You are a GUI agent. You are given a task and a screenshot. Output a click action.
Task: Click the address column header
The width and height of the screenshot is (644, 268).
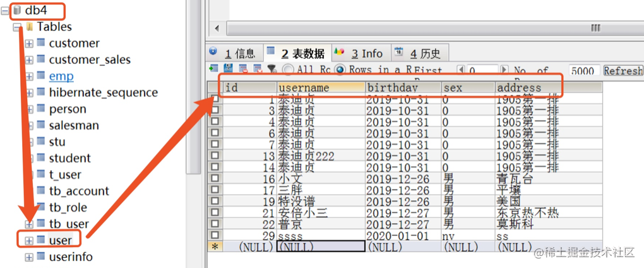549,88
